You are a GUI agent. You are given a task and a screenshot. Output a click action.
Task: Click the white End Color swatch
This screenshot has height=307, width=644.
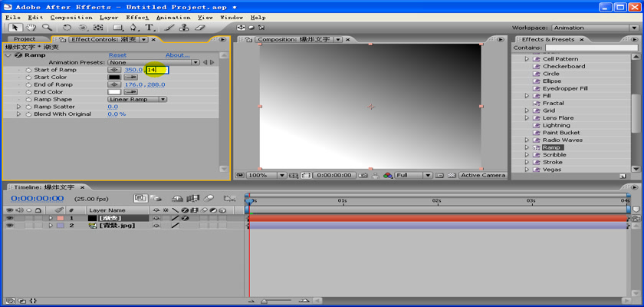coord(114,92)
